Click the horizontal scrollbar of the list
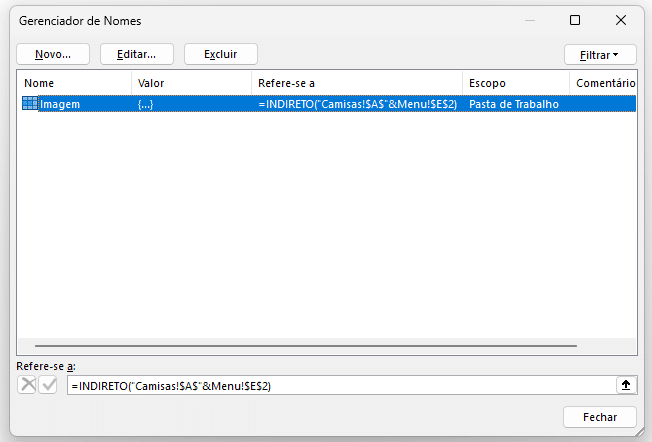652x442 pixels. pos(306,346)
